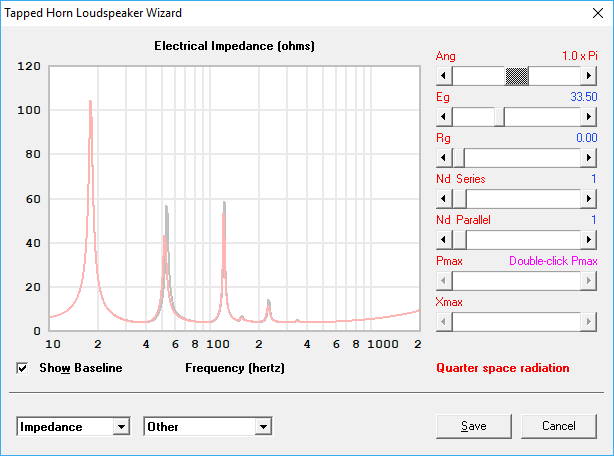Click the Xmax slider track
The image size is (614, 456).
coord(516,322)
